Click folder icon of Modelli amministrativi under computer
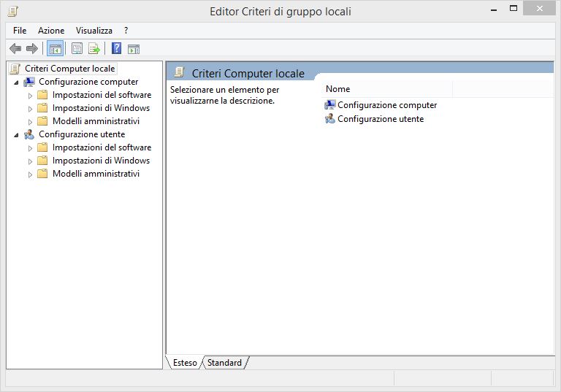The image size is (561, 392). point(42,121)
